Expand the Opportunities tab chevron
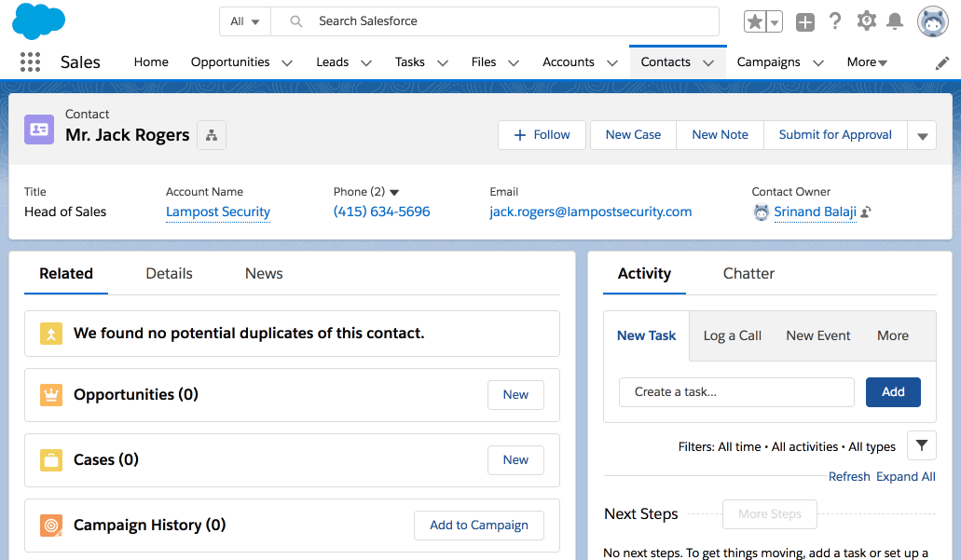This screenshot has height=560, width=961. pos(287,62)
